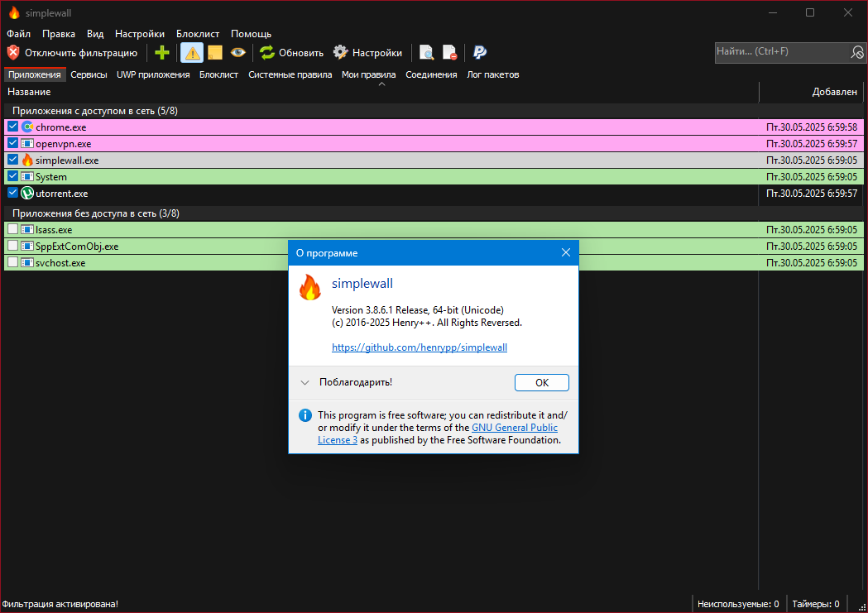The image size is (868, 613).
Task: Open the github.com/henrypp/simplewall link
Action: 419,347
